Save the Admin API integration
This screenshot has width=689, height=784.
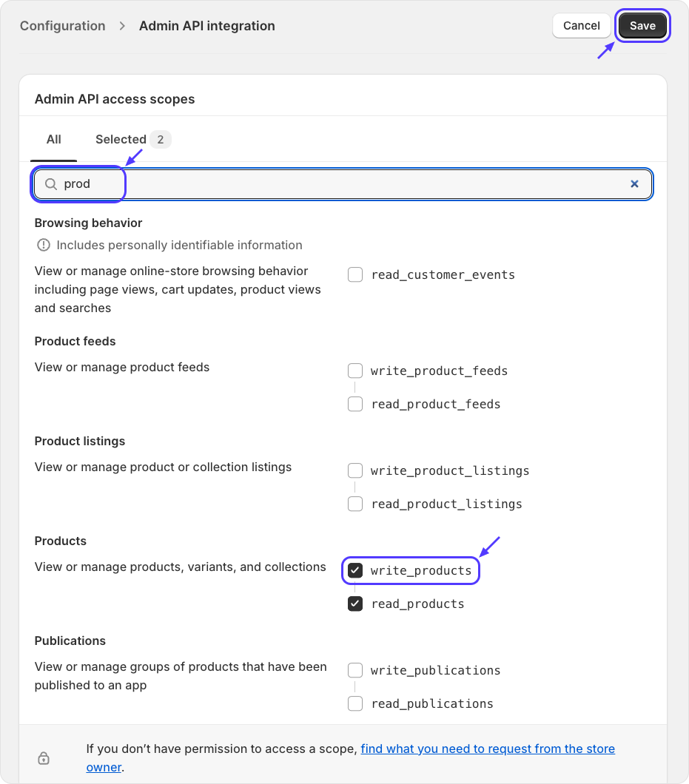pyautogui.click(x=642, y=26)
